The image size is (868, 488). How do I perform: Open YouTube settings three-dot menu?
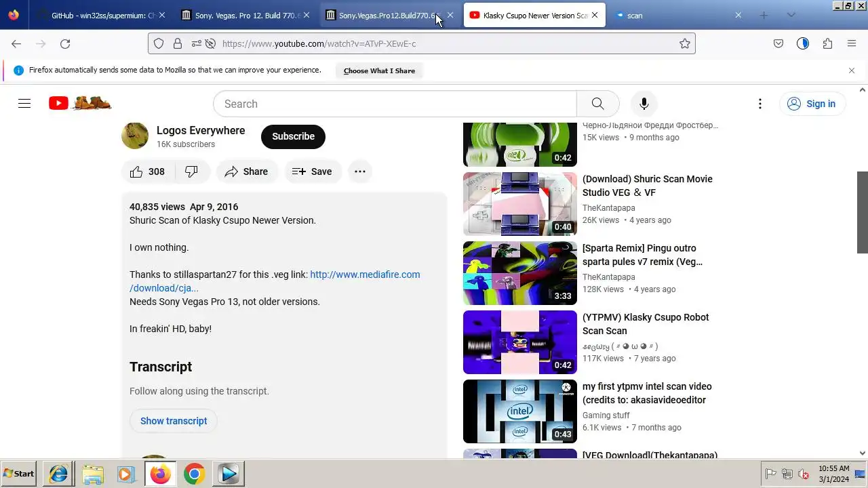[760, 104]
